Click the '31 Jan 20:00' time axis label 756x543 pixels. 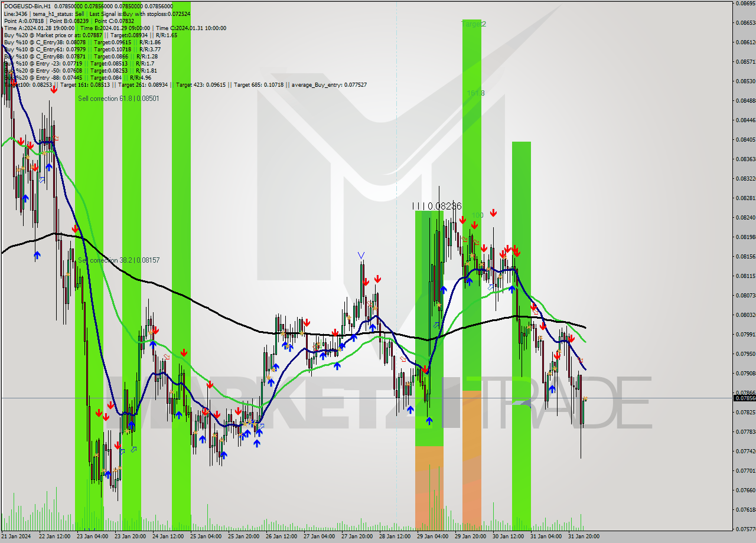pos(584,537)
